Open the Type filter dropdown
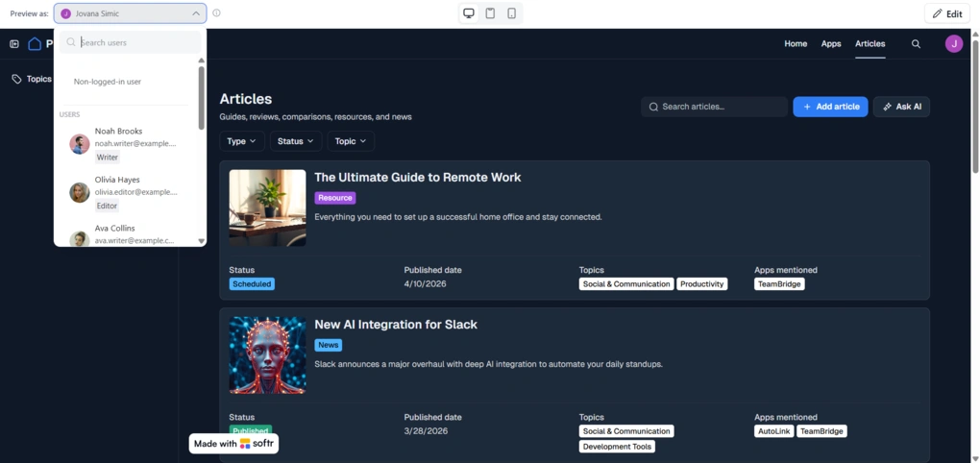Image resolution: width=980 pixels, height=463 pixels. coord(242,141)
